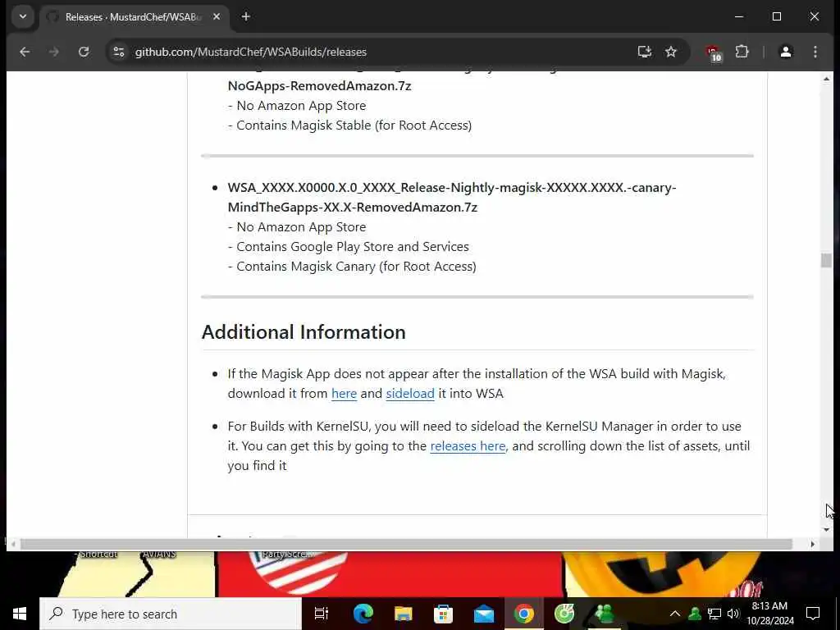The width and height of the screenshot is (840, 630).
Task: Open the volume control tray icon
Action: click(x=733, y=614)
